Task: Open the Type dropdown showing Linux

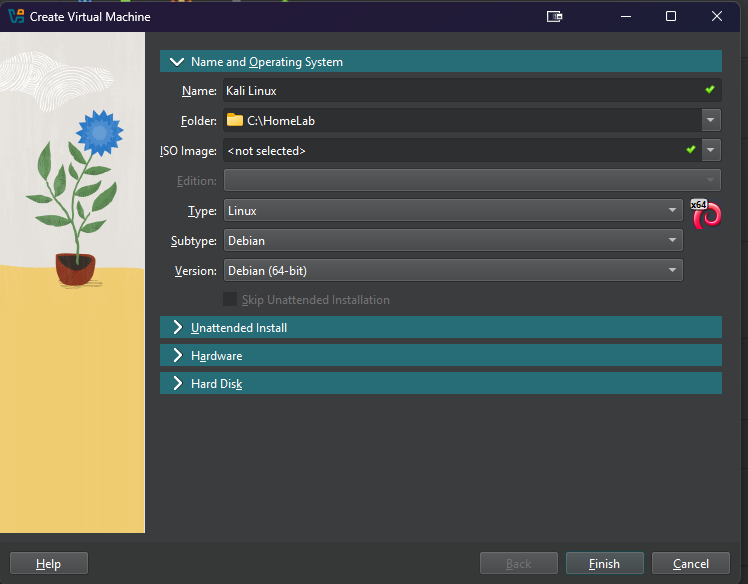Action: pos(453,210)
